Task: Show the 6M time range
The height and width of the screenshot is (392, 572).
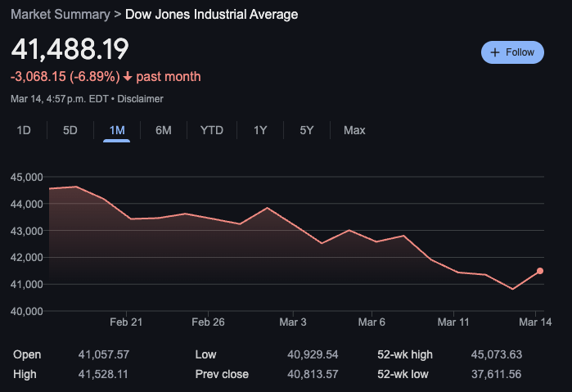Action: [163, 130]
